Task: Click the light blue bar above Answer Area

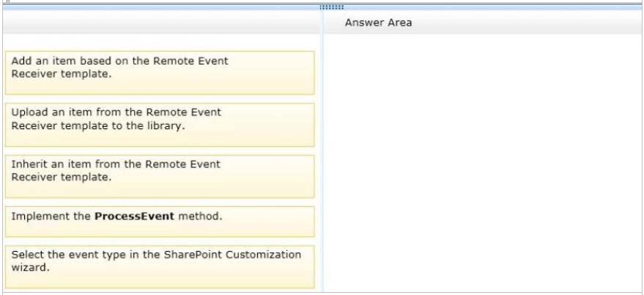Action: point(493,7)
